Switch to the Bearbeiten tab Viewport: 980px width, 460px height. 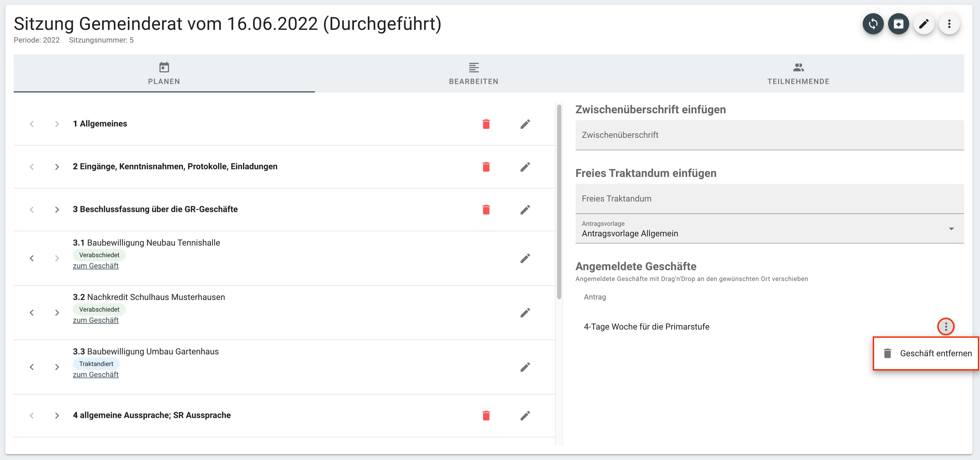click(473, 73)
